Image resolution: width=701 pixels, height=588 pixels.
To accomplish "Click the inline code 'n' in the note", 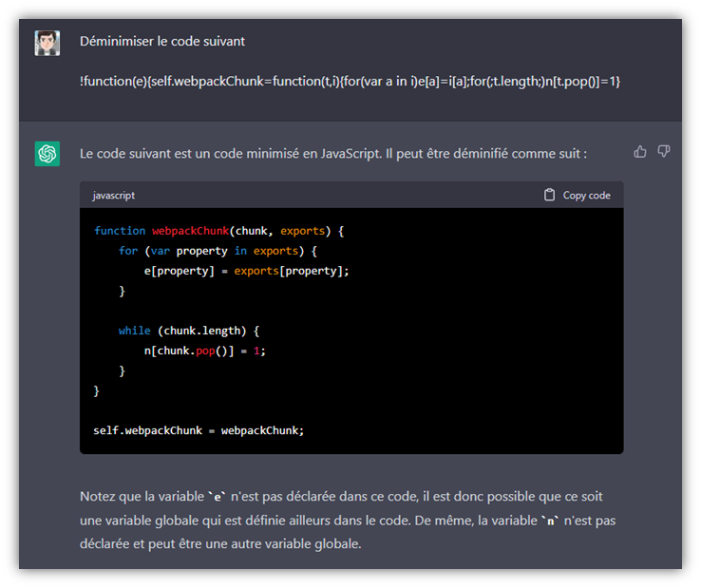I will click(551, 522).
